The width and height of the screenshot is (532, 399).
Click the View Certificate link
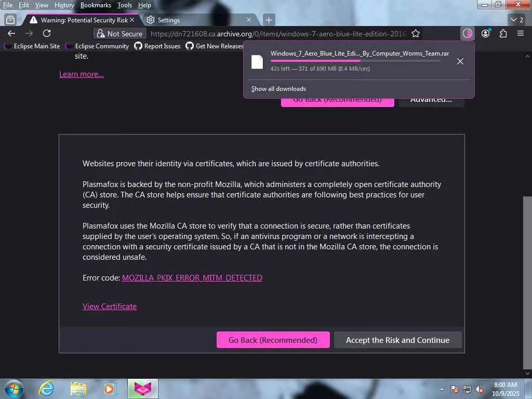coord(110,307)
